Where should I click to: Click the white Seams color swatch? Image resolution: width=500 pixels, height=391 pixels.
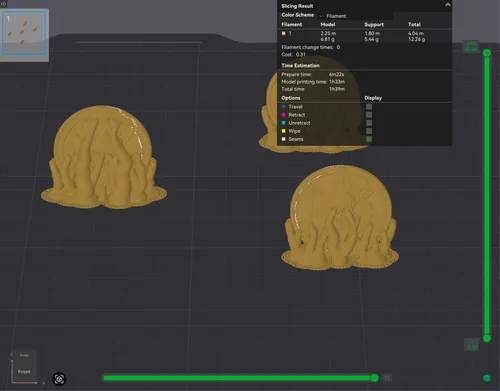[284, 139]
